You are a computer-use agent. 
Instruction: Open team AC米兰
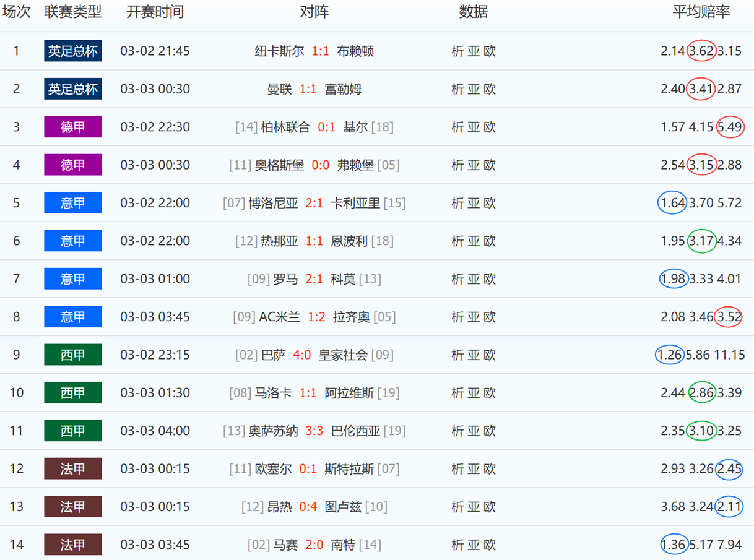click(279, 317)
